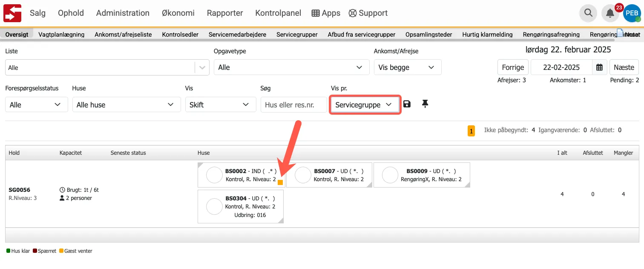Open the Vis pr. Servicegruppe dropdown

click(x=365, y=105)
